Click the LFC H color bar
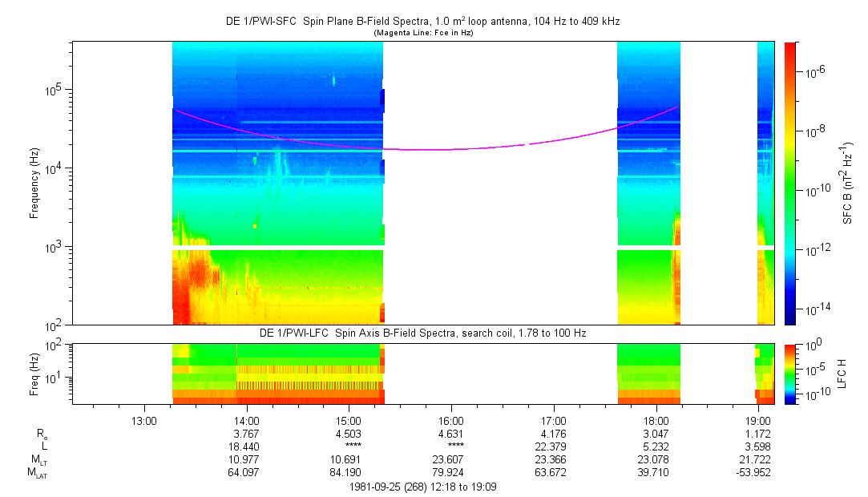 click(791, 374)
